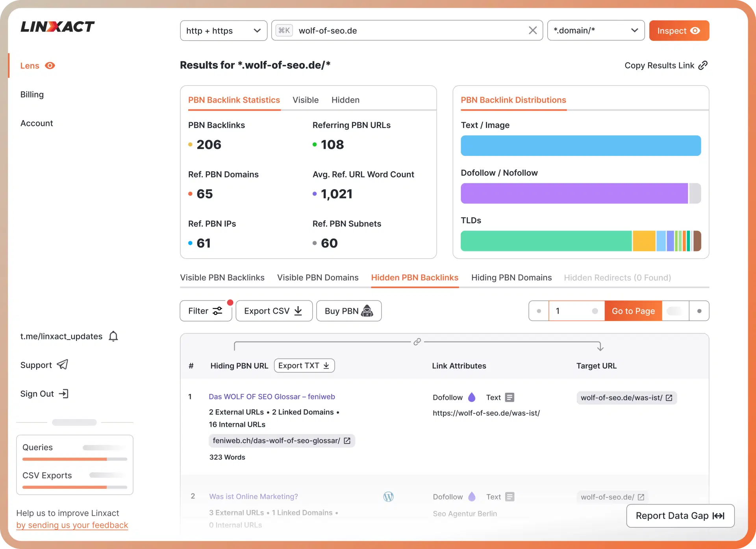Select the PBN Backlink Statistics tab
The height and width of the screenshot is (549, 756).
click(234, 100)
